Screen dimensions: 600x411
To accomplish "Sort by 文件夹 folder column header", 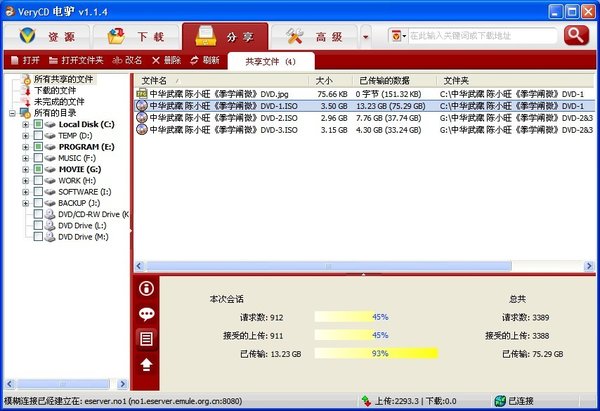I will (x=515, y=81).
